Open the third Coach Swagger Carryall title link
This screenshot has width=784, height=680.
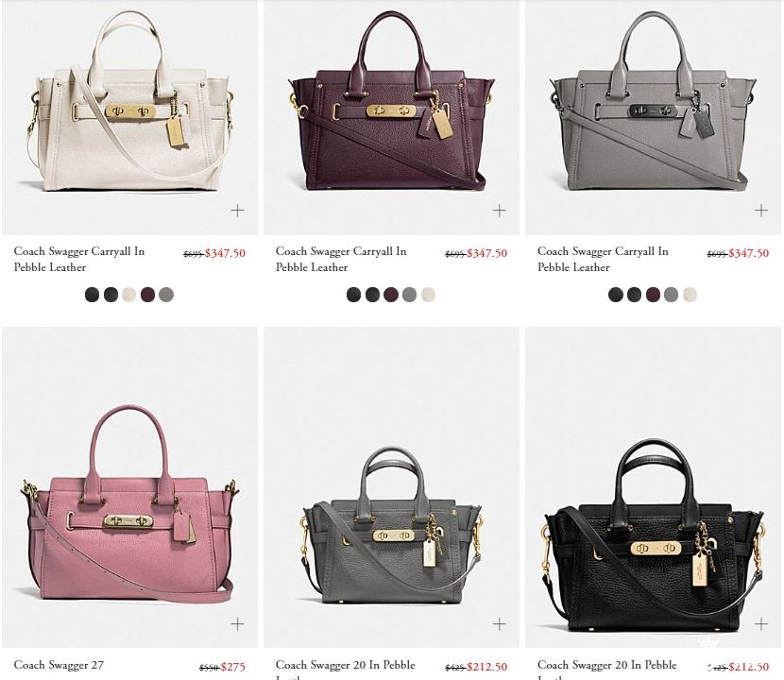pos(603,259)
